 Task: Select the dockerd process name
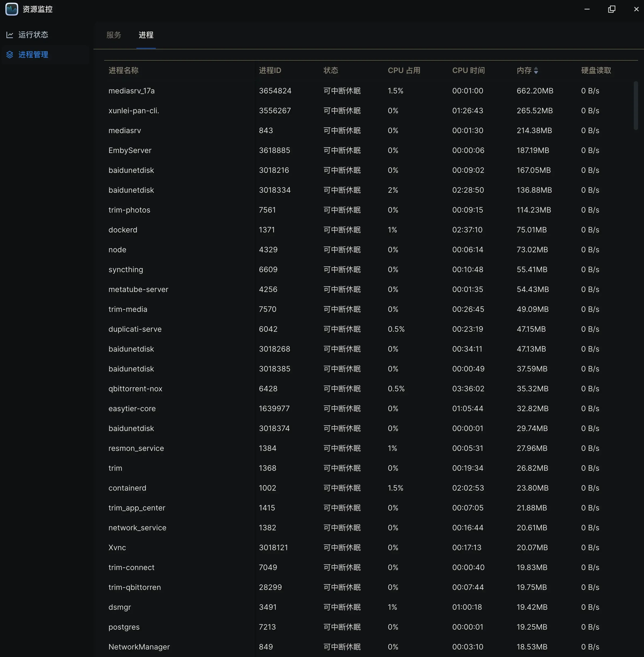[123, 230]
